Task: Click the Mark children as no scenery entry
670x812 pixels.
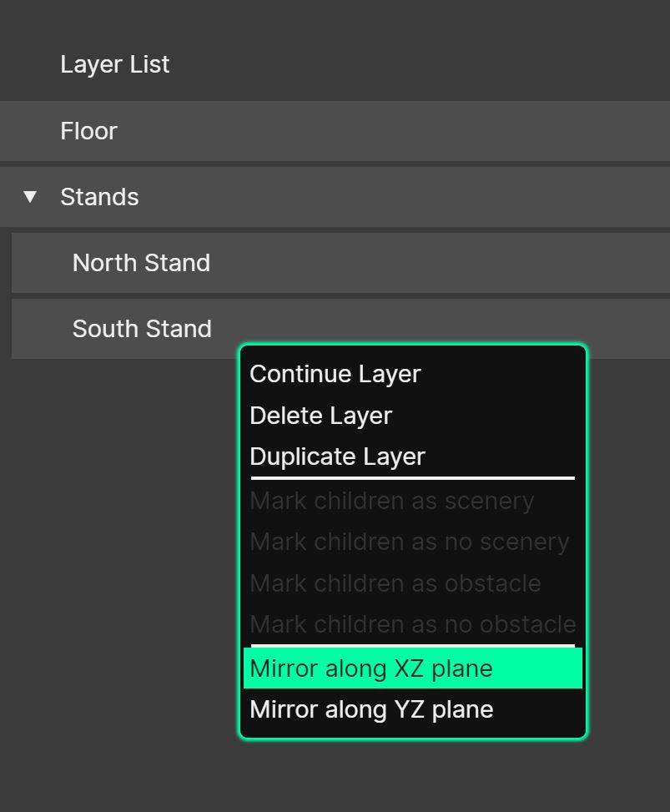Action: tap(409, 542)
